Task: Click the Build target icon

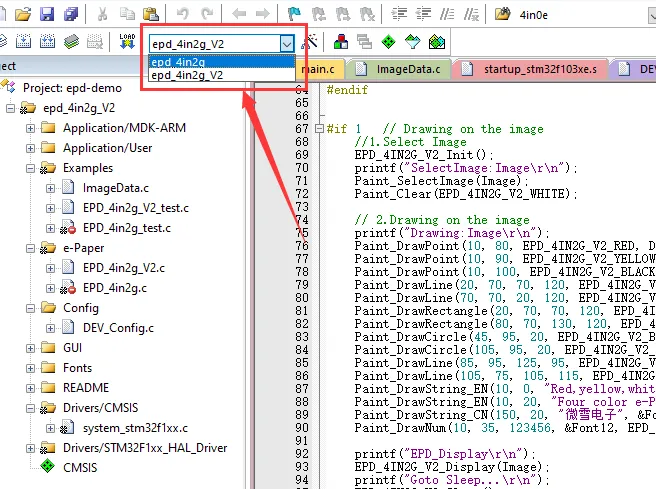Action: pos(23,42)
